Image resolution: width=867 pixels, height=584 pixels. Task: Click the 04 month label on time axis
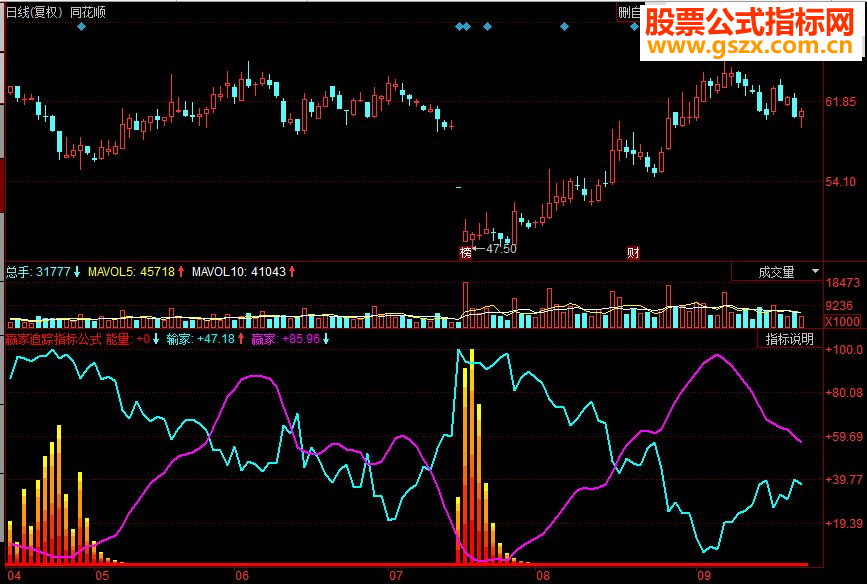coord(14,576)
